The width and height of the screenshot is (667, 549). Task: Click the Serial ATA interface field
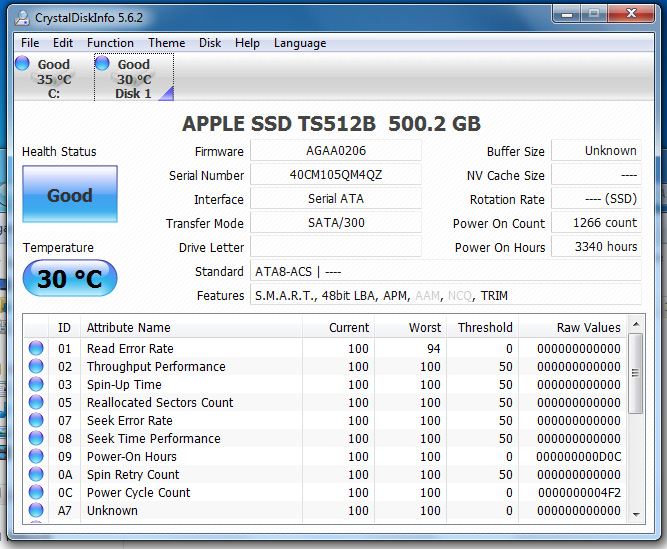[x=336, y=199]
